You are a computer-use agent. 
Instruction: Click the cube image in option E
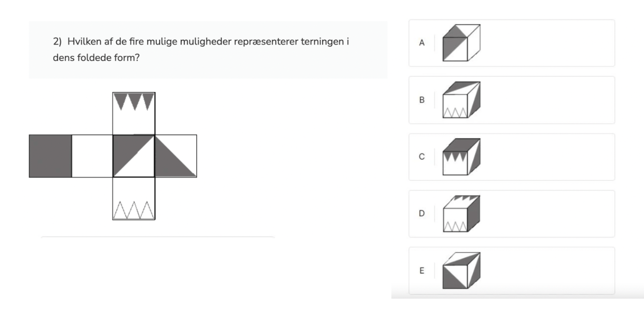461,271
